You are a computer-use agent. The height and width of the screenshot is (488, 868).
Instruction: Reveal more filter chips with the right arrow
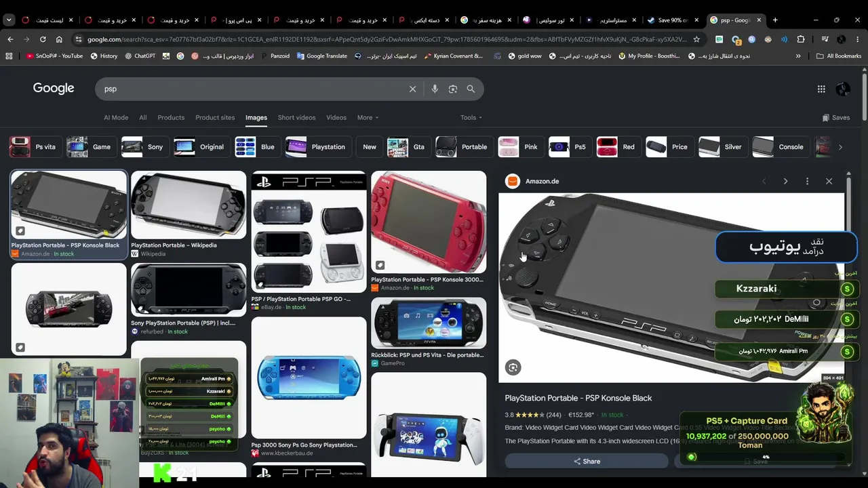840,147
